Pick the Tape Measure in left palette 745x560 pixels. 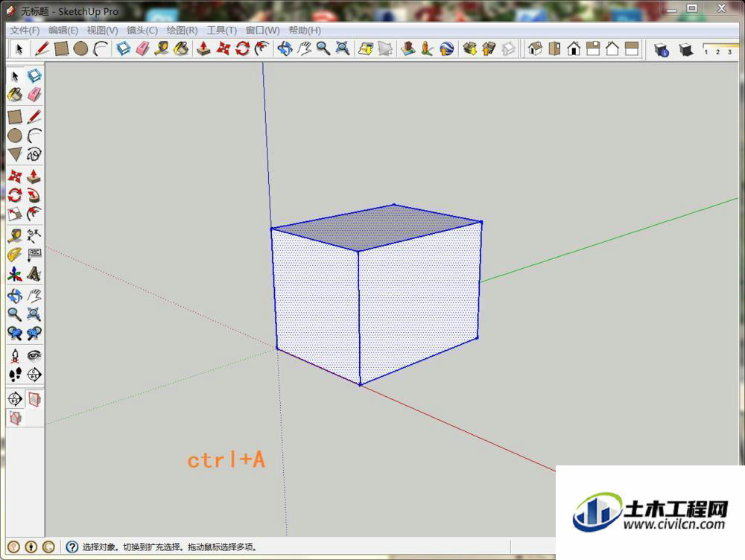tap(15, 235)
